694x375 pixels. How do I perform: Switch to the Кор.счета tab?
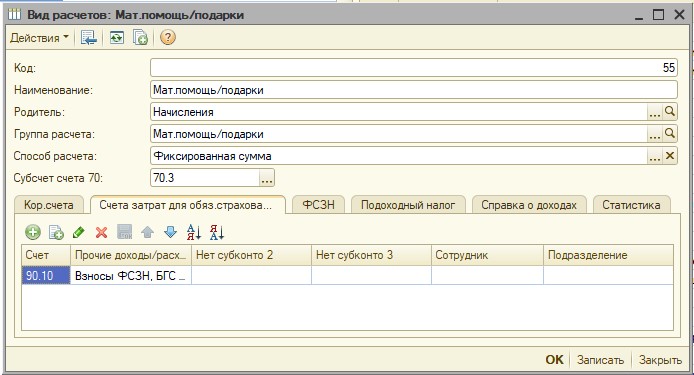(49, 205)
